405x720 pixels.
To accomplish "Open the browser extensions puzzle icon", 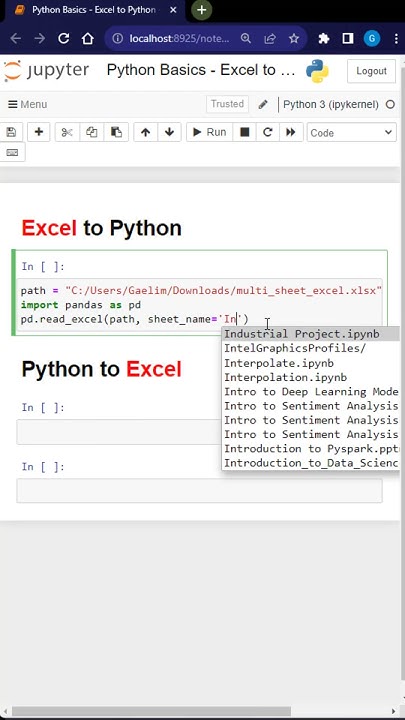I will (324, 39).
